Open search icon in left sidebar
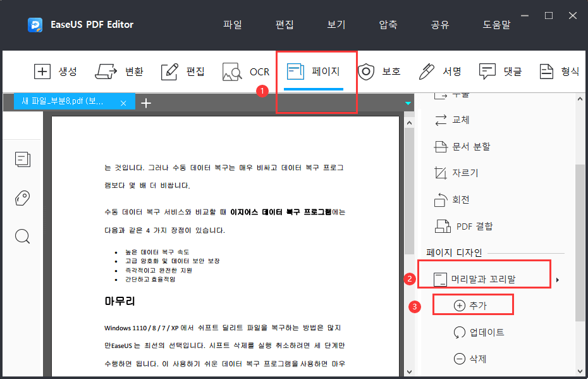 [x=23, y=236]
